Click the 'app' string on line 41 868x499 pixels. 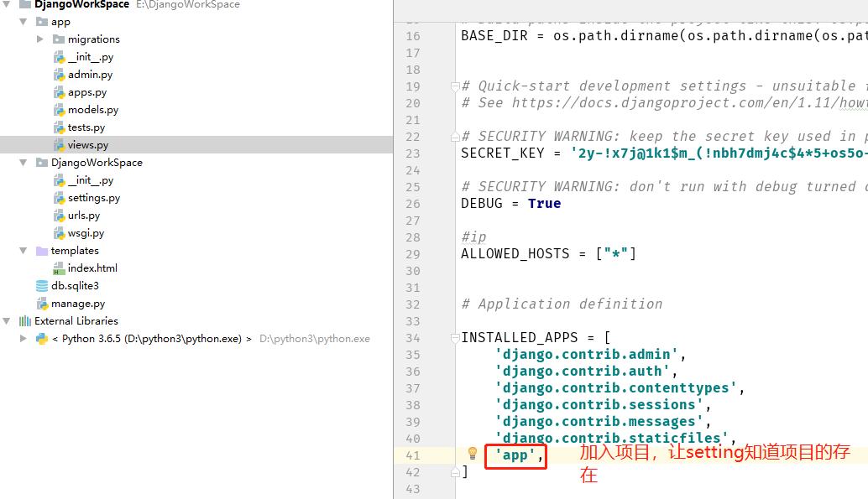point(515,455)
